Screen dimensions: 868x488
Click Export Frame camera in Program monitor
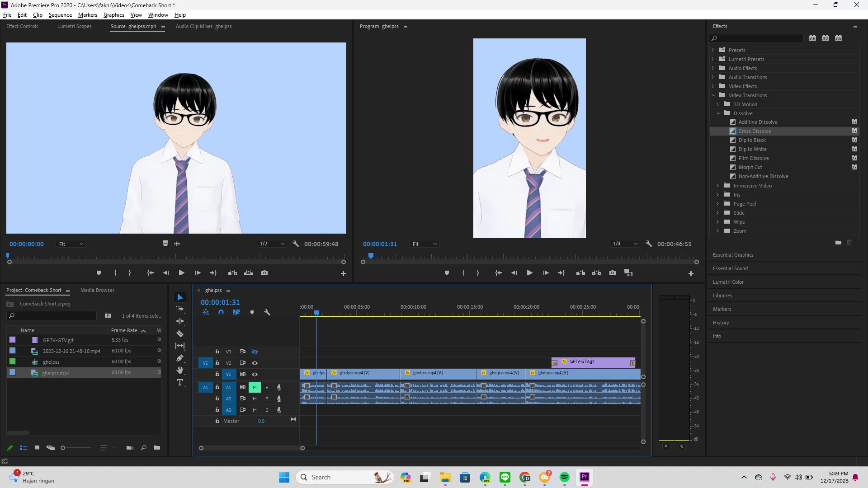pyautogui.click(x=613, y=273)
